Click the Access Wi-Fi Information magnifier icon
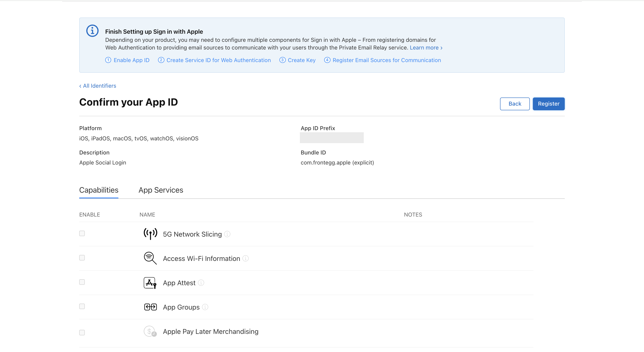The image size is (644, 352). point(150,258)
